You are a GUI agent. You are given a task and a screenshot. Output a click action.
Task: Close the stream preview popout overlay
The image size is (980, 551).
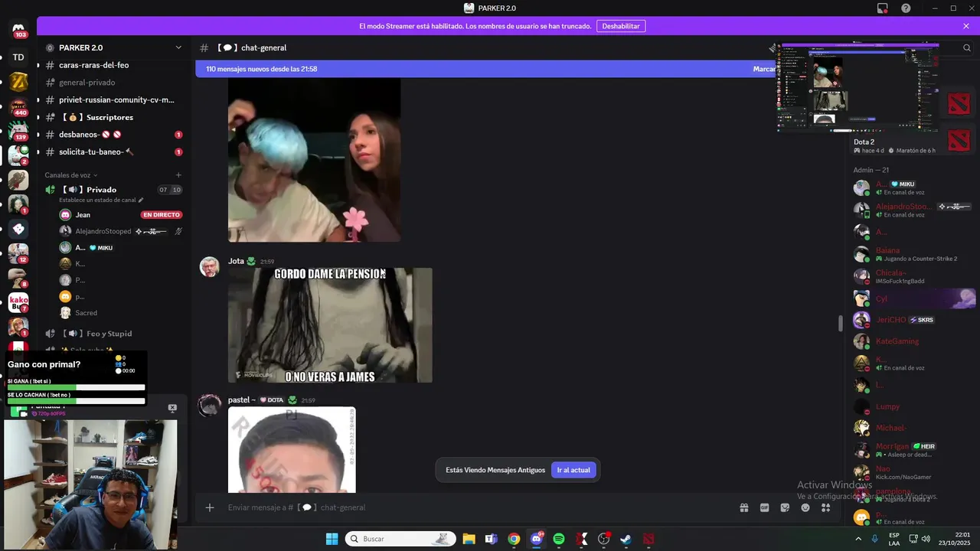(172, 408)
